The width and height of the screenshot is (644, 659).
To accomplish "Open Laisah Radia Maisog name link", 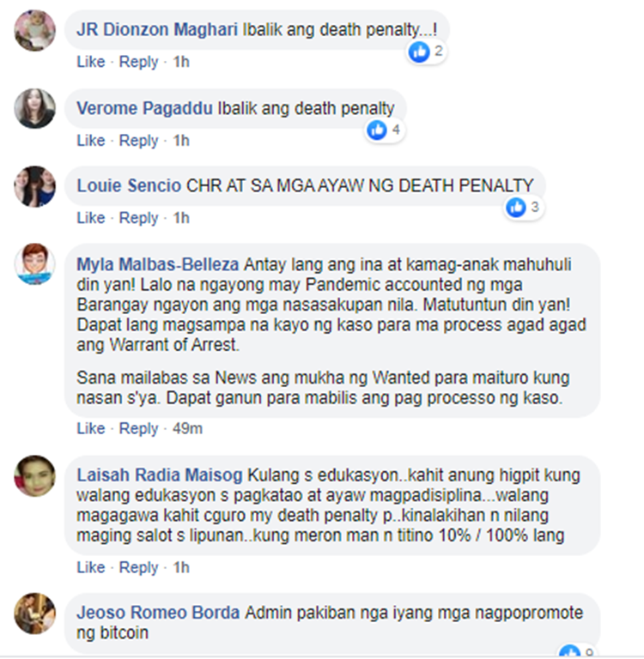I will 160,475.
